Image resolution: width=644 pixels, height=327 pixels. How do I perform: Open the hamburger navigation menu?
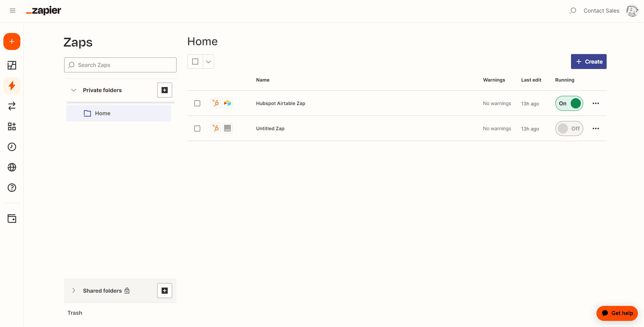coord(13,11)
